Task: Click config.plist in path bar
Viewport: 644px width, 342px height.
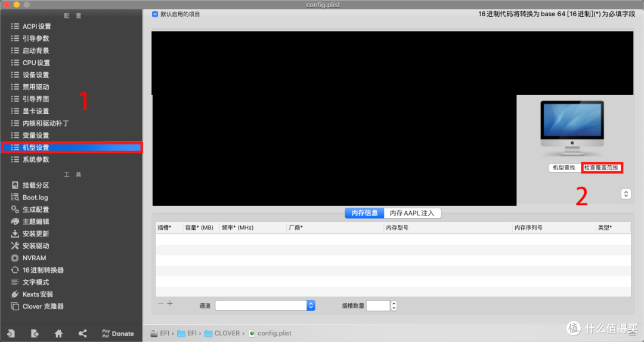Action: coord(270,334)
